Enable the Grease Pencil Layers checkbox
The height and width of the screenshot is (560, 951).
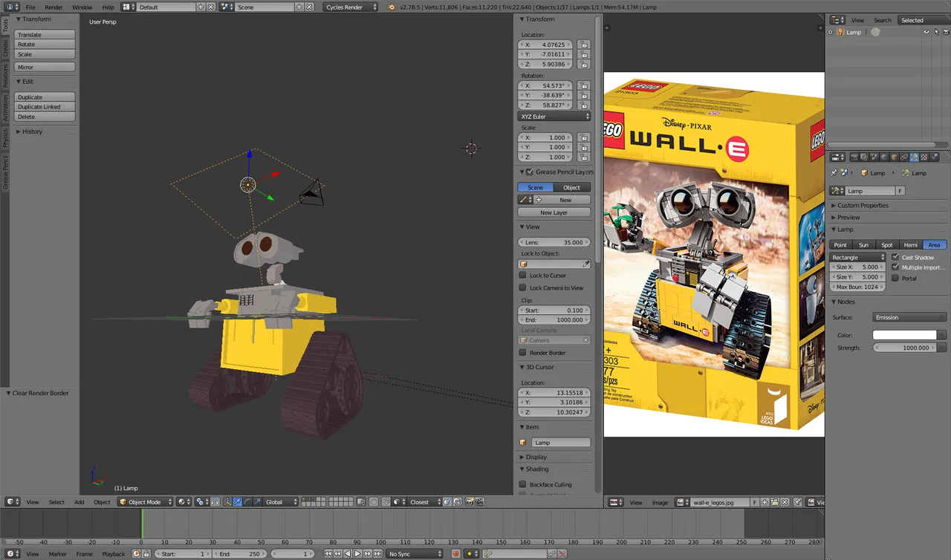pos(530,172)
